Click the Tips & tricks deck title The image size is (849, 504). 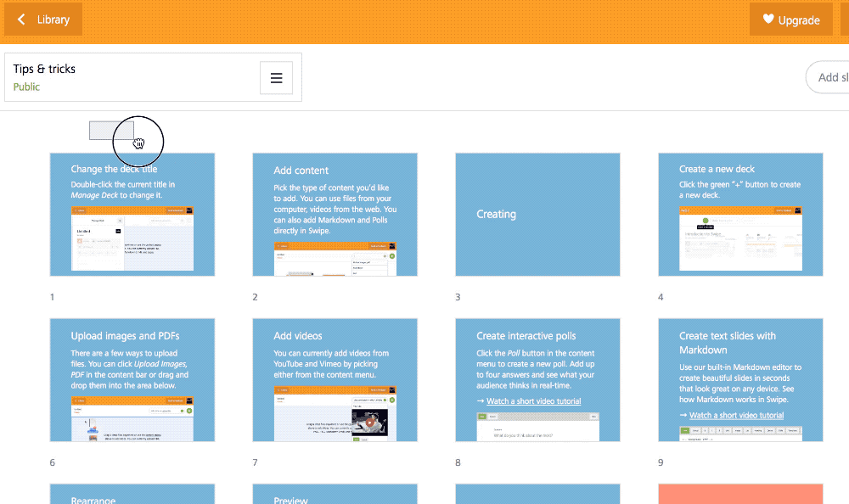(x=44, y=69)
